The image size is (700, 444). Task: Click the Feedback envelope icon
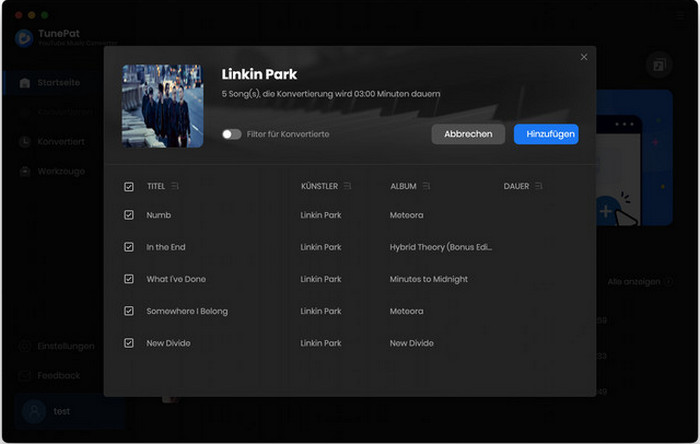click(25, 376)
